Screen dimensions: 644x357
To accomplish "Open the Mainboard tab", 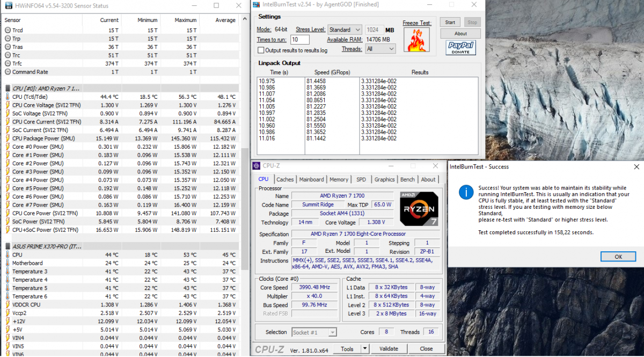I will [311, 179].
